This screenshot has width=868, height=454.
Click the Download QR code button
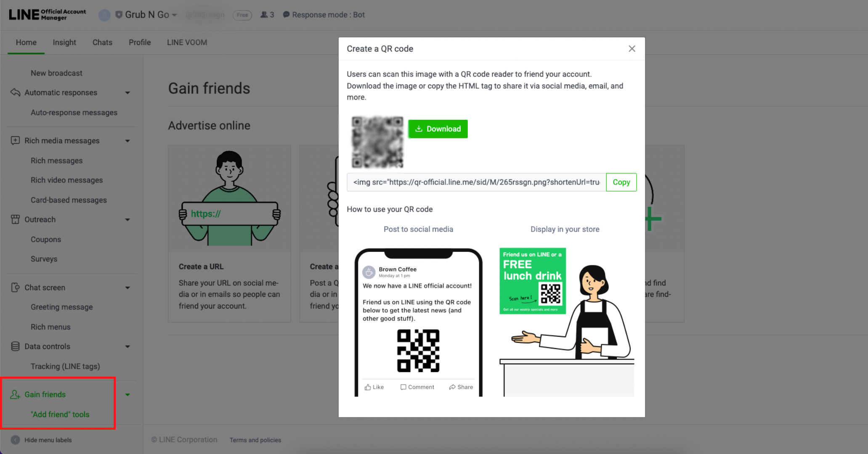[438, 129]
